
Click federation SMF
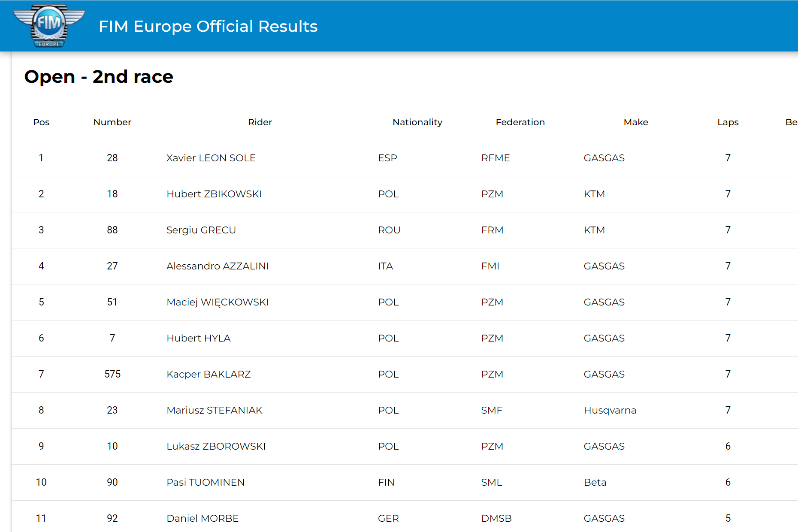pyautogui.click(x=492, y=410)
